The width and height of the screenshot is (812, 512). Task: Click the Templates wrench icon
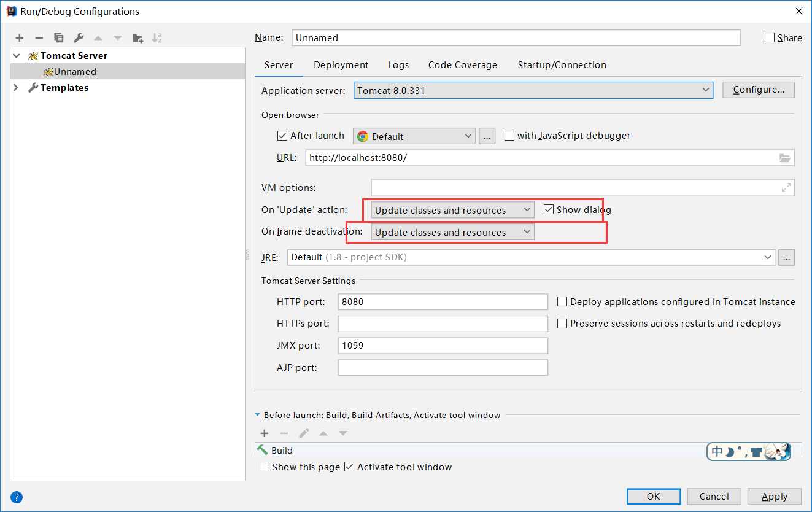click(x=33, y=88)
